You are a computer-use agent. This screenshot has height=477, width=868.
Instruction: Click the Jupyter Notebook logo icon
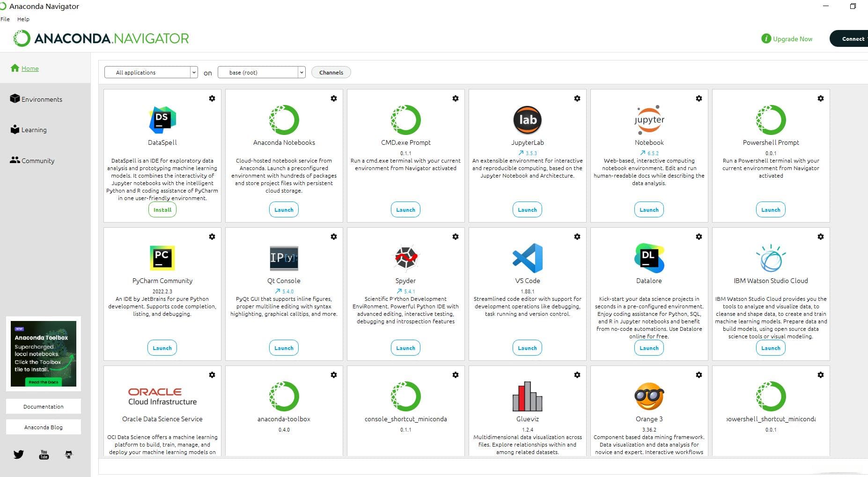[x=649, y=120]
